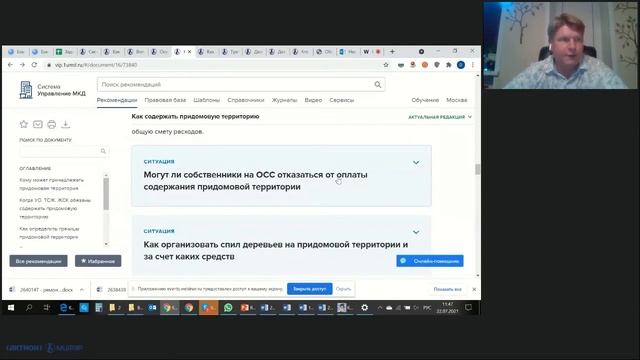Open the Calculator taskbar icon
640x360 pixels.
(x=99, y=308)
